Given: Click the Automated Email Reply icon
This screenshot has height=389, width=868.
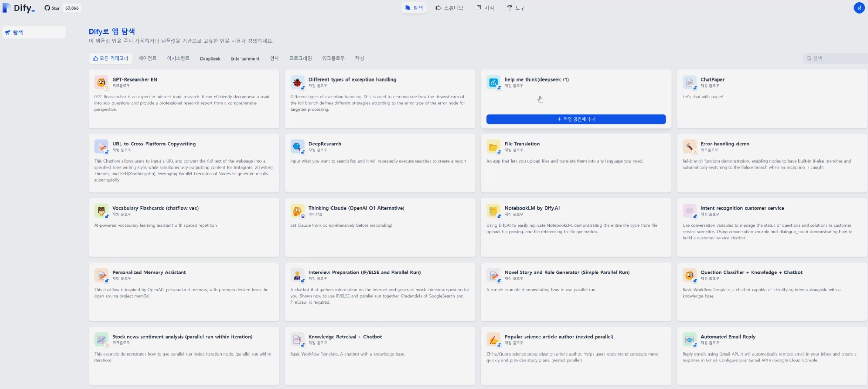Looking at the screenshot, I should pos(689,339).
